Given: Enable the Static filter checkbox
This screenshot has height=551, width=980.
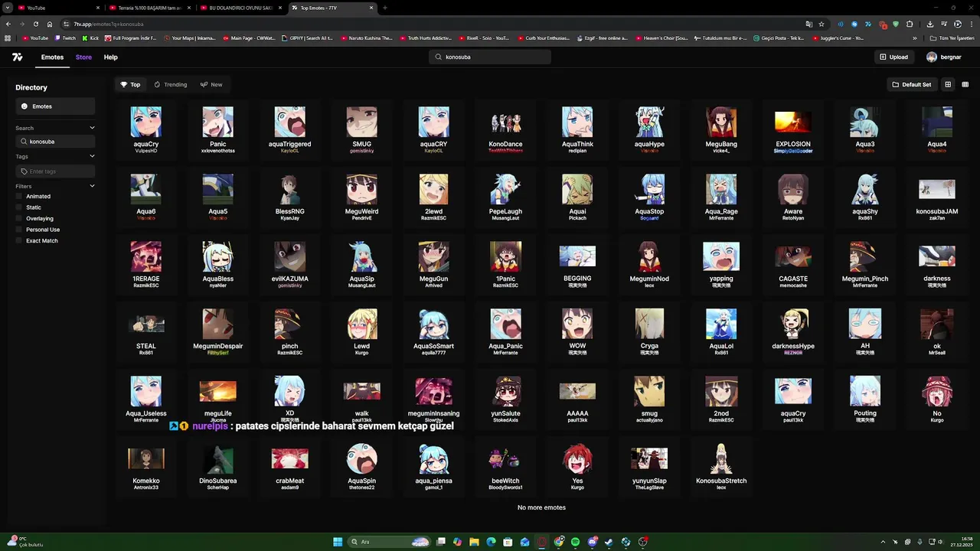Looking at the screenshot, I should (19, 207).
